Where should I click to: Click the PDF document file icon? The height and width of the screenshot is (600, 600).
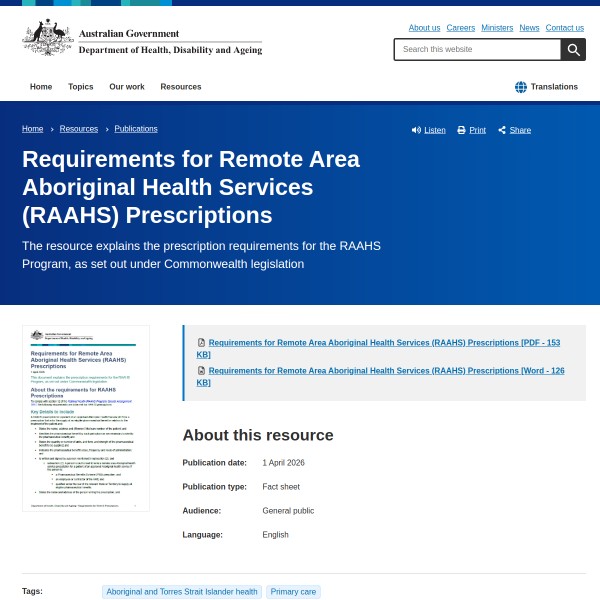coord(201,343)
